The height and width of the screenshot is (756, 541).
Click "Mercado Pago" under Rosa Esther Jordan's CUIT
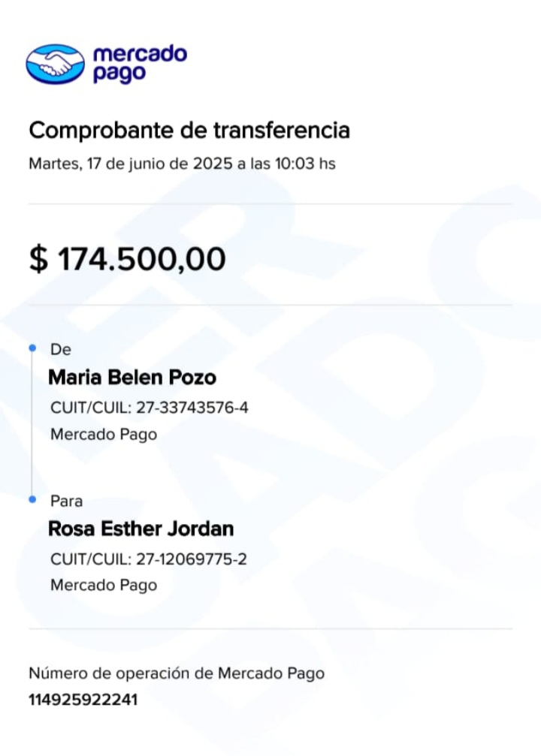click(104, 585)
